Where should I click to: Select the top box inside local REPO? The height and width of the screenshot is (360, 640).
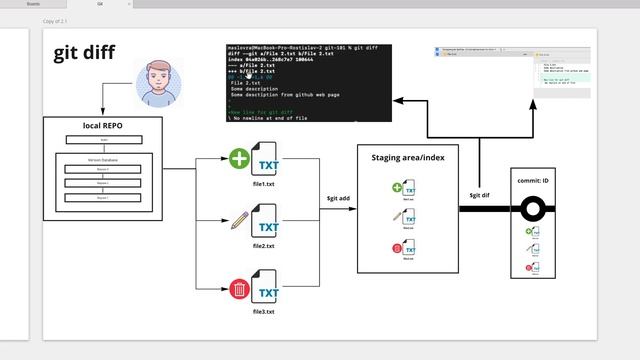(104, 140)
